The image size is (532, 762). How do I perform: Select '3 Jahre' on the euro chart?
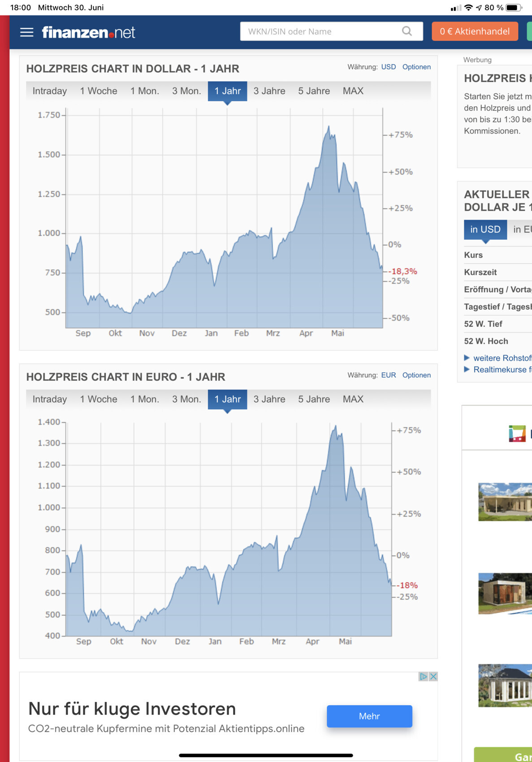coord(269,399)
